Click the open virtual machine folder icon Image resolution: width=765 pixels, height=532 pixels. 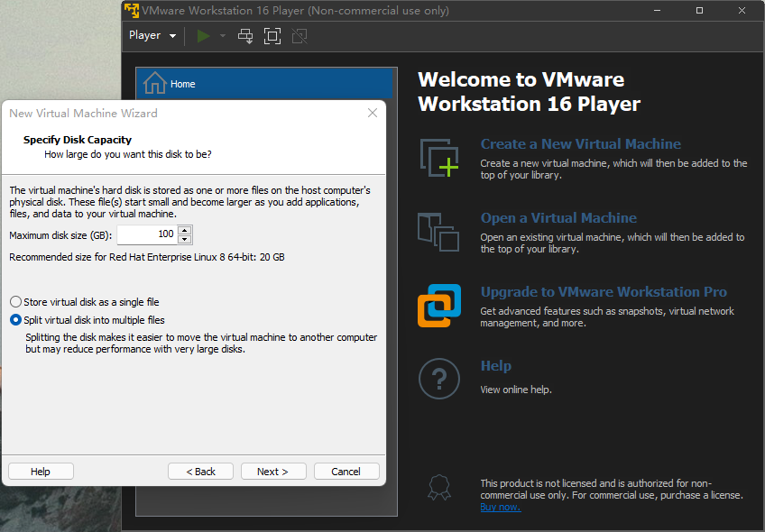(438, 232)
